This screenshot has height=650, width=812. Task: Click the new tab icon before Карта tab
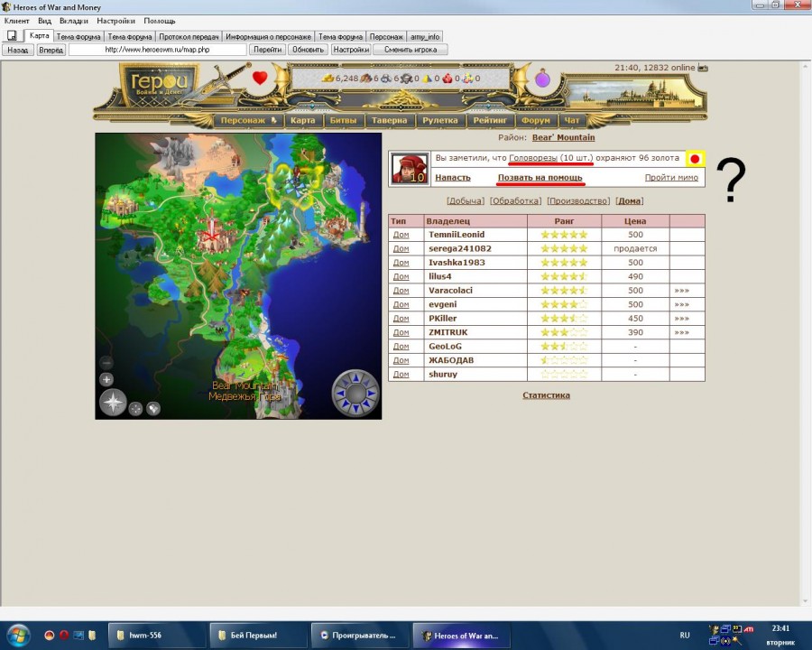click(12, 36)
